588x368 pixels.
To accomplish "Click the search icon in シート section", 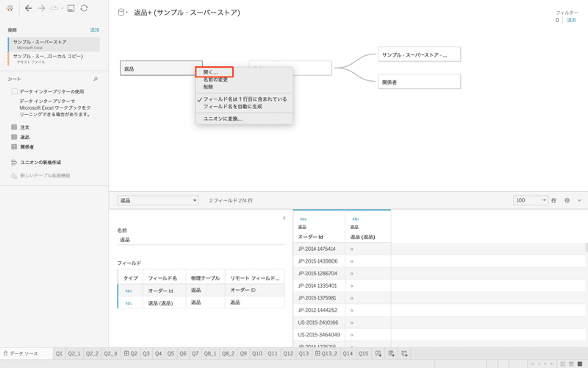I will pyautogui.click(x=96, y=79).
